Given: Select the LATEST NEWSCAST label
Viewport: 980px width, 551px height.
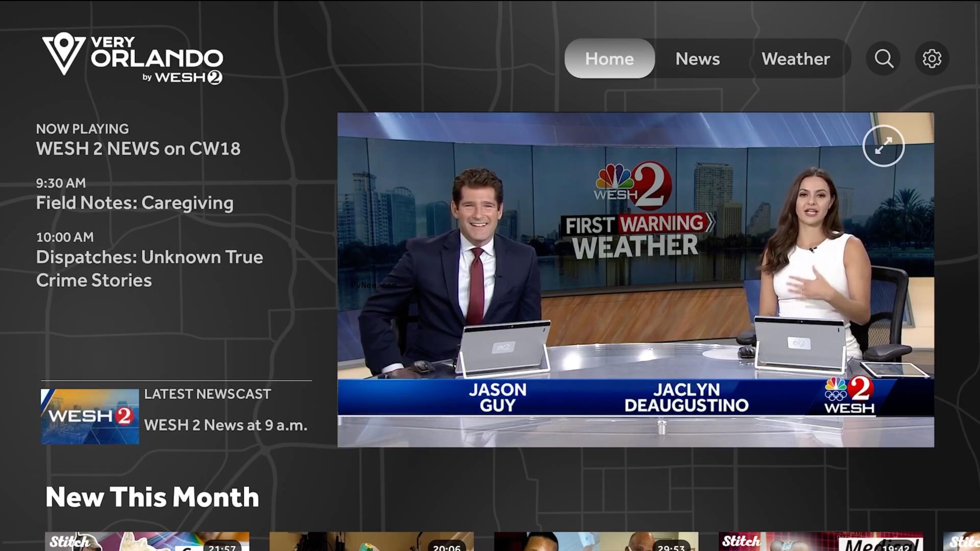Looking at the screenshot, I should [x=207, y=394].
